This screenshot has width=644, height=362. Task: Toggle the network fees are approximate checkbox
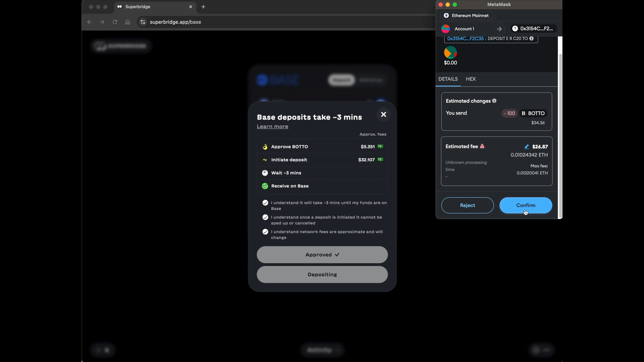coord(265,232)
